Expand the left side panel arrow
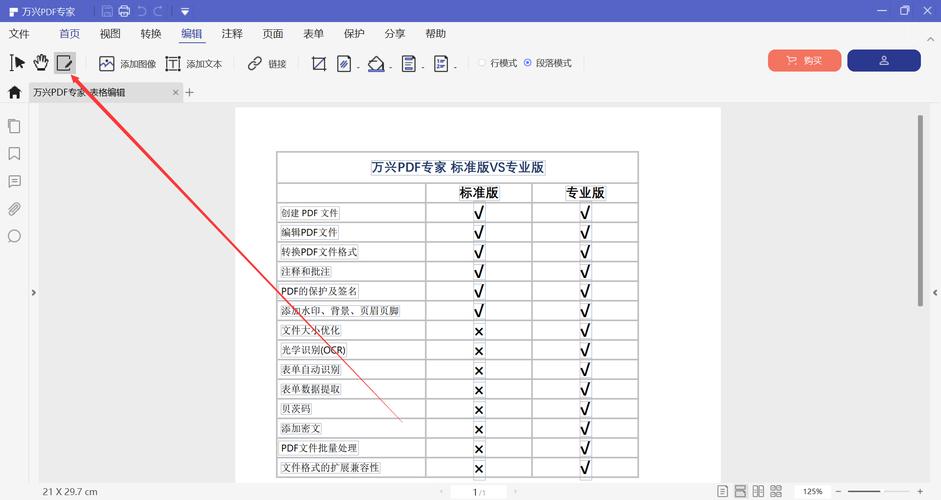 [34, 293]
